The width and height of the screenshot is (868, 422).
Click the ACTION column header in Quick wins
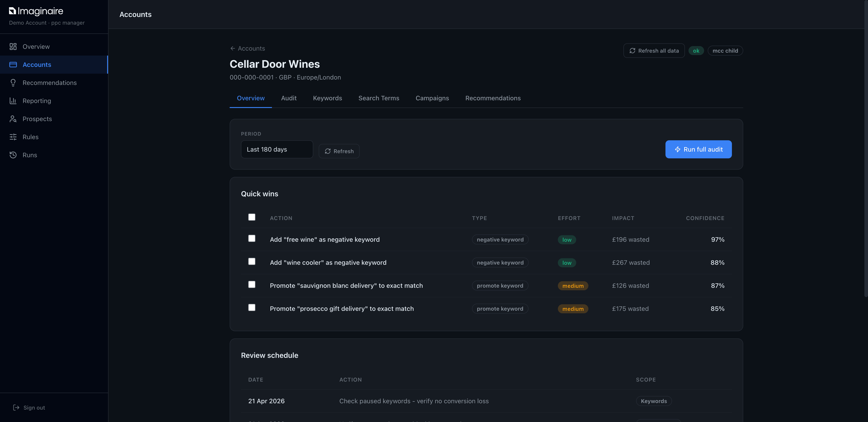click(x=281, y=218)
